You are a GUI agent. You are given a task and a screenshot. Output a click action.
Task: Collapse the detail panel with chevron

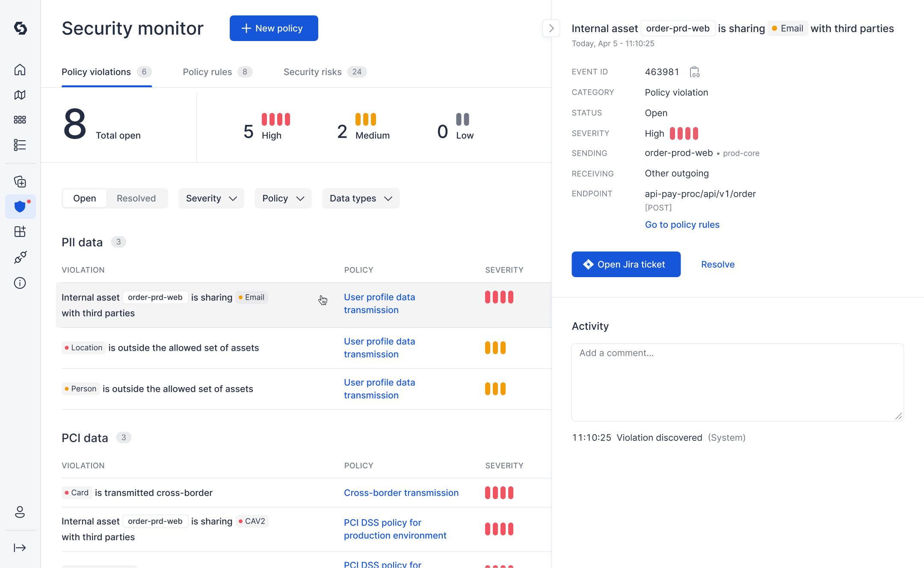[x=551, y=29]
